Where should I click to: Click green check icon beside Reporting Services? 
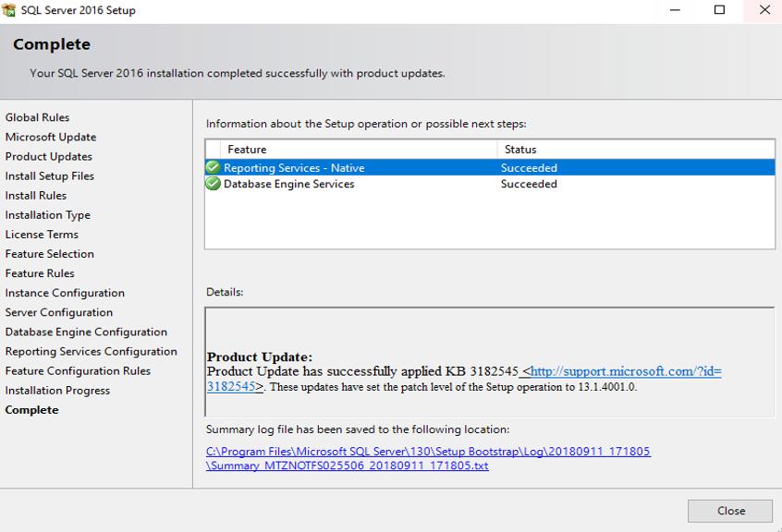click(214, 167)
